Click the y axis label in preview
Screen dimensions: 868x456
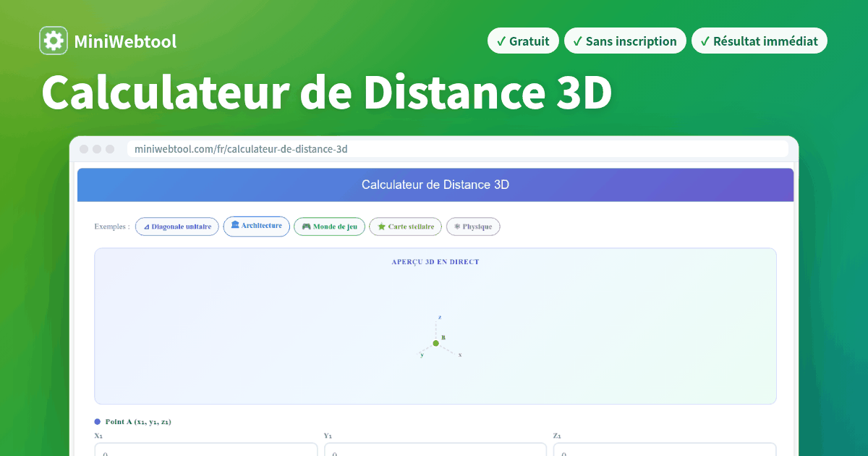422,355
